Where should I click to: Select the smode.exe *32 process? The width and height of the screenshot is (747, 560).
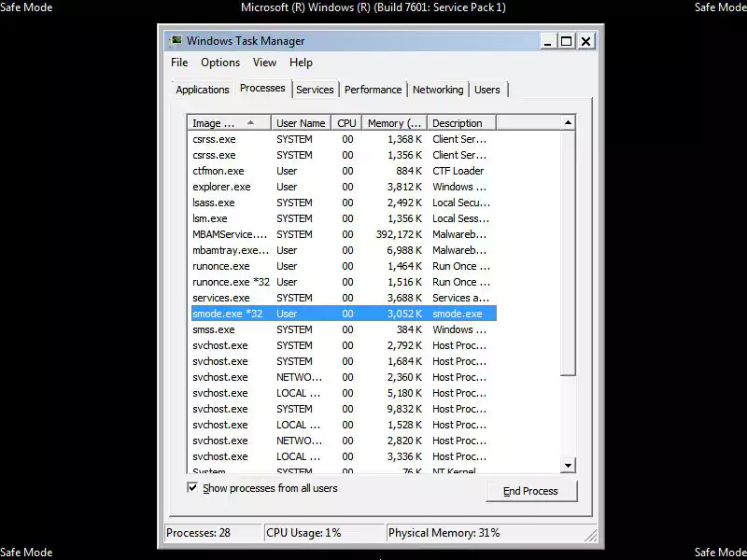point(342,314)
